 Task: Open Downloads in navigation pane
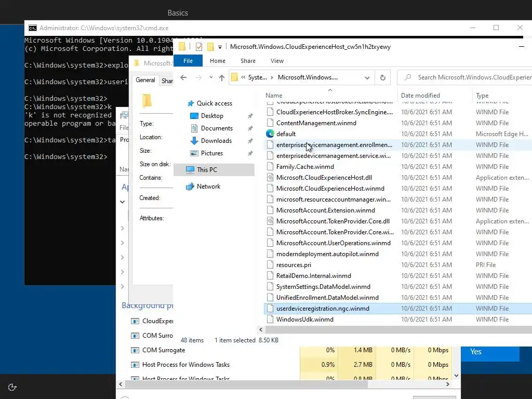tap(216, 141)
